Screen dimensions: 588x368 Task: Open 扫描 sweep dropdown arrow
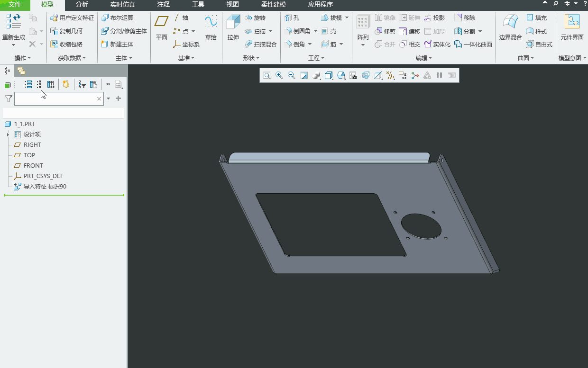coord(270,31)
